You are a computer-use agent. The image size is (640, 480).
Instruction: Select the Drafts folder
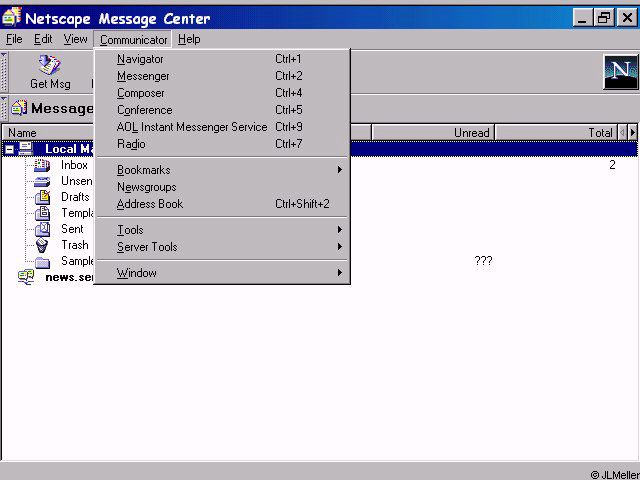[76, 197]
